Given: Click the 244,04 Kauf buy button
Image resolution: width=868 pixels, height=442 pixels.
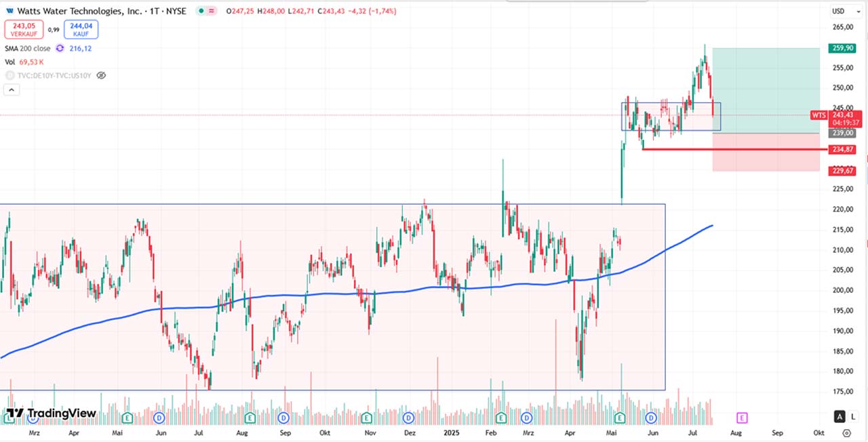Looking at the screenshot, I should point(81,29).
